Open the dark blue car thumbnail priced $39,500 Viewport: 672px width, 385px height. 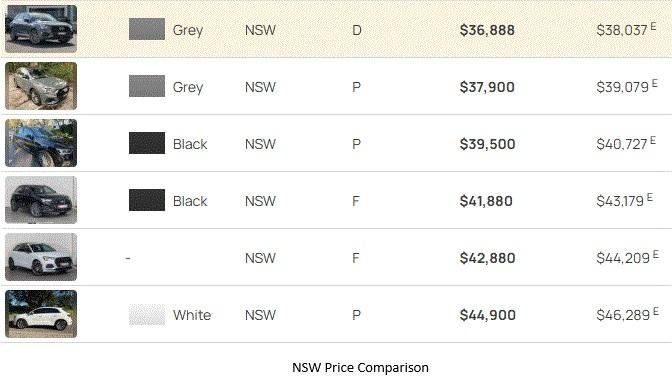click(x=41, y=143)
